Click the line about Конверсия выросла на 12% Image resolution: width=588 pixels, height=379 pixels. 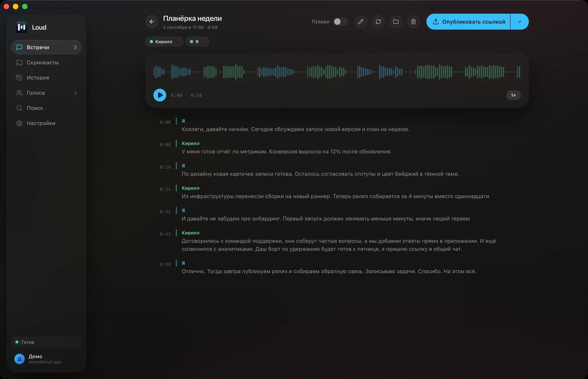click(x=287, y=152)
